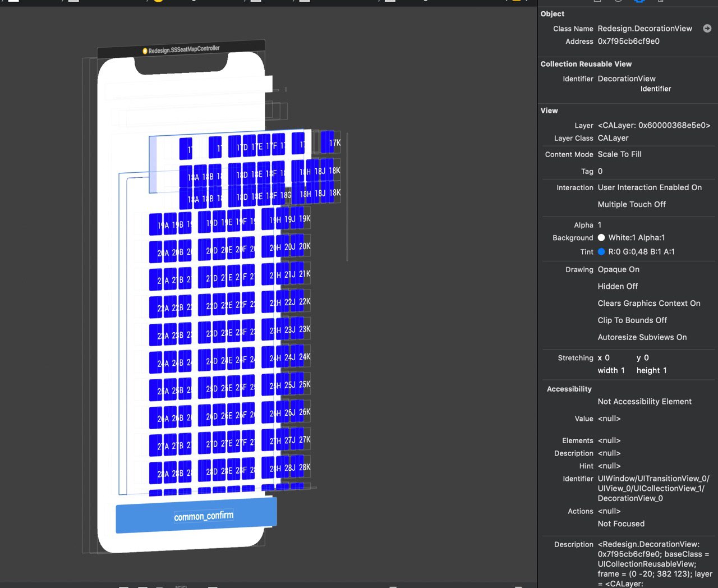
Task: Select seat 17K in the exploded view
Action: (x=334, y=143)
